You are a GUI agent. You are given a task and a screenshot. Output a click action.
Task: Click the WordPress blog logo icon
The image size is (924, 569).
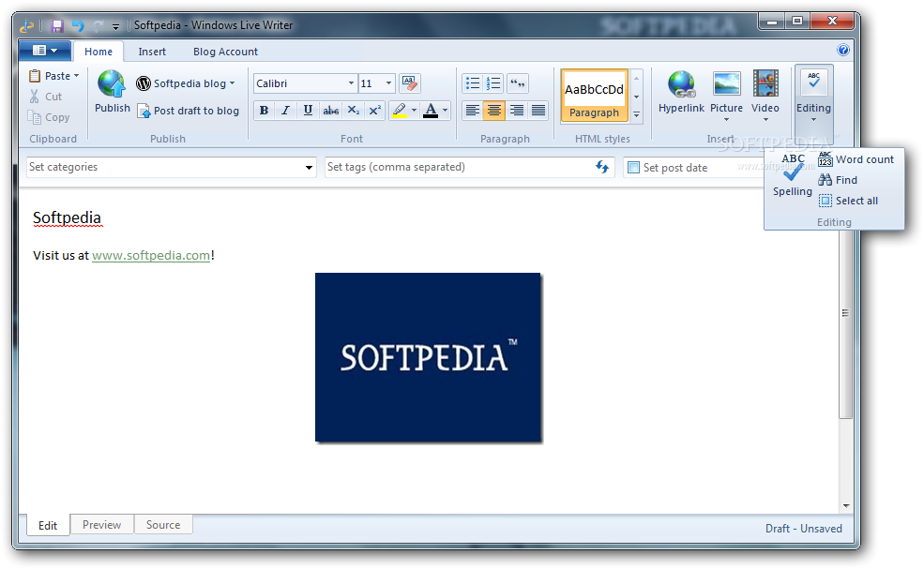(144, 83)
